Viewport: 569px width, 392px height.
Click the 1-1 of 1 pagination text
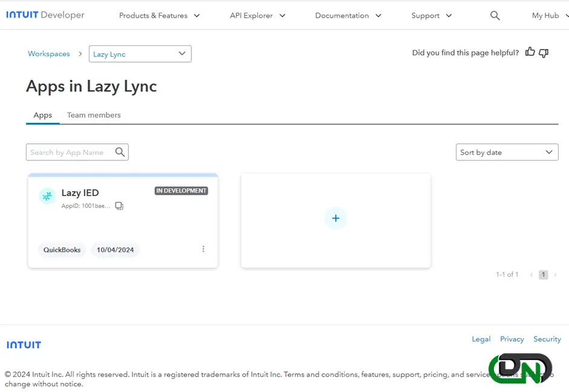(507, 275)
